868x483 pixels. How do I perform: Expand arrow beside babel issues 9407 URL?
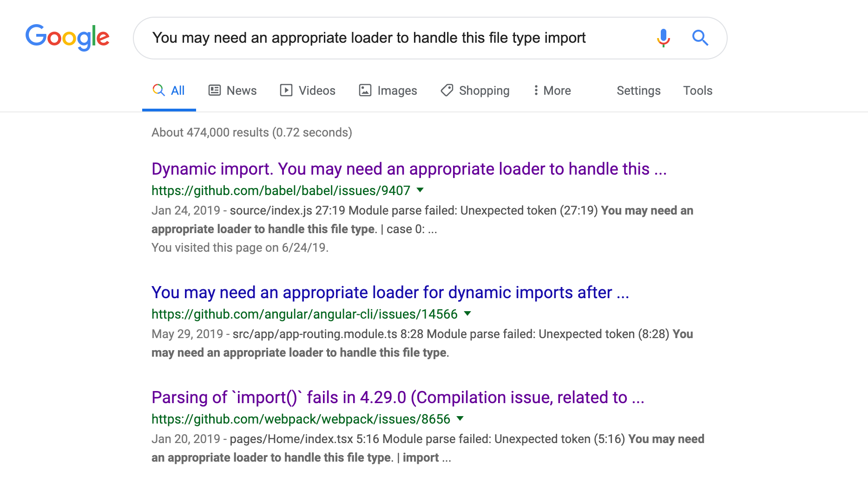click(x=420, y=190)
